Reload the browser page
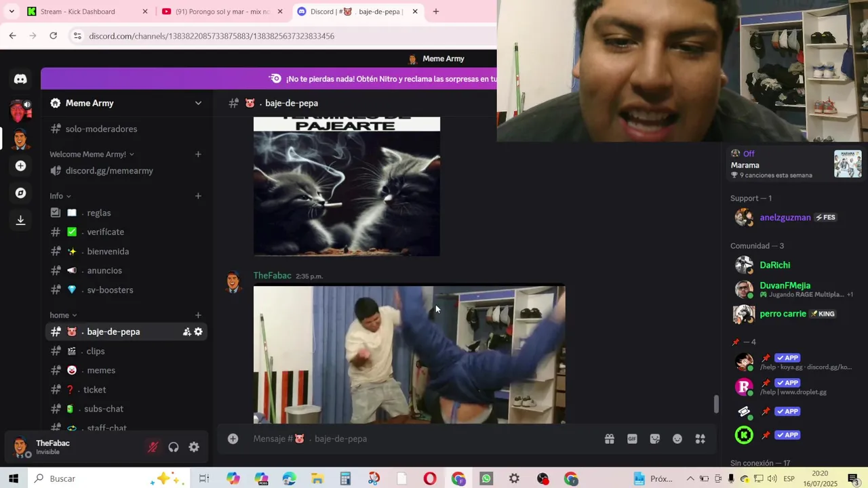Image resolution: width=868 pixels, height=488 pixels. 53,36
